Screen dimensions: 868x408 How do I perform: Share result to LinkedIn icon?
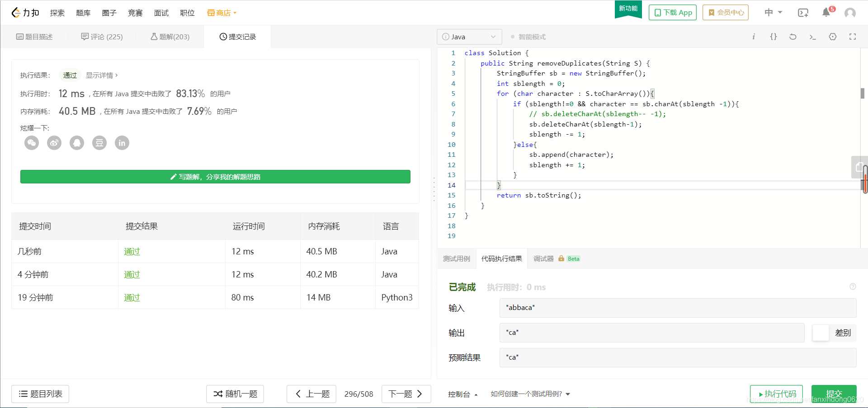122,143
